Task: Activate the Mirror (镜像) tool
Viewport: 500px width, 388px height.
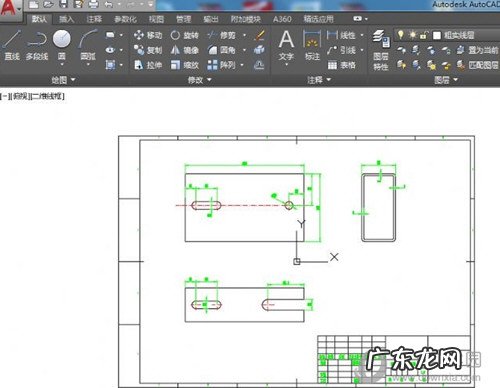Action: coord(184,50)
